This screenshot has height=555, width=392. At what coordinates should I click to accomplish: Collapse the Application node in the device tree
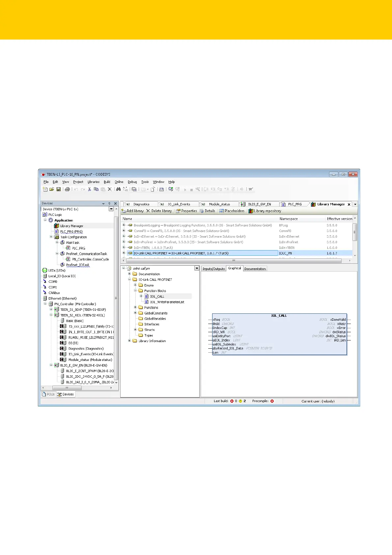(45, 220)
